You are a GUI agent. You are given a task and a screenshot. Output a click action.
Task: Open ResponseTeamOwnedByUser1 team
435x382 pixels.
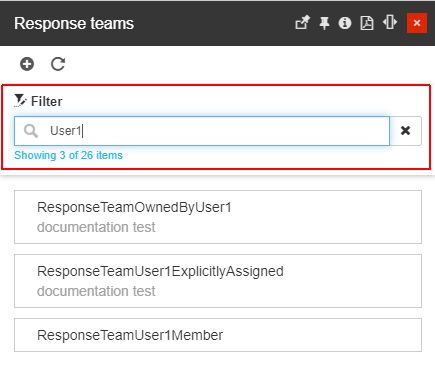(218, 217)
